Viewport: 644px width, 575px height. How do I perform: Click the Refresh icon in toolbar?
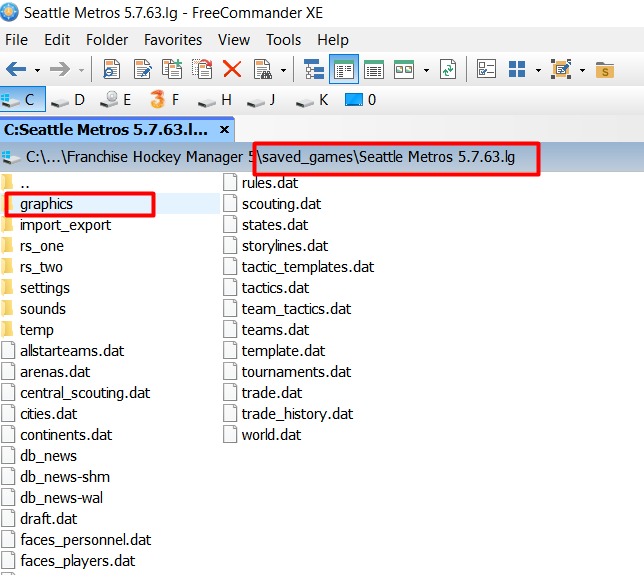pyautogui.click(x=448, y=70)
